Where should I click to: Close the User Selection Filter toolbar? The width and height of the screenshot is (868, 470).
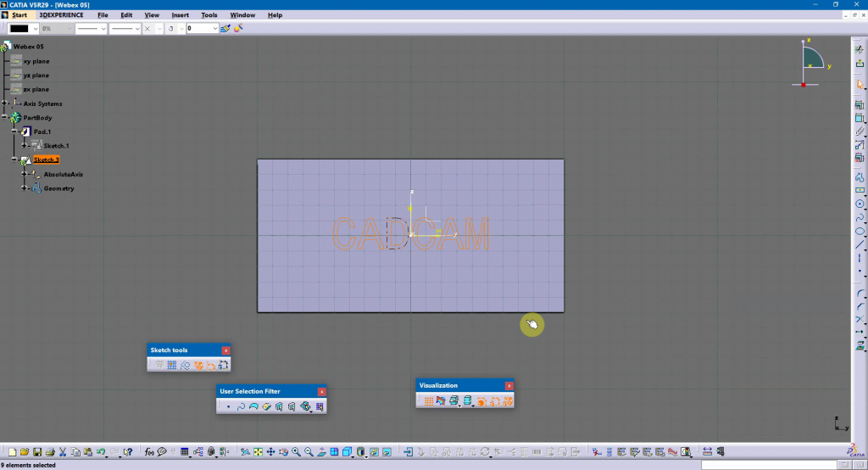coord(322,391)
